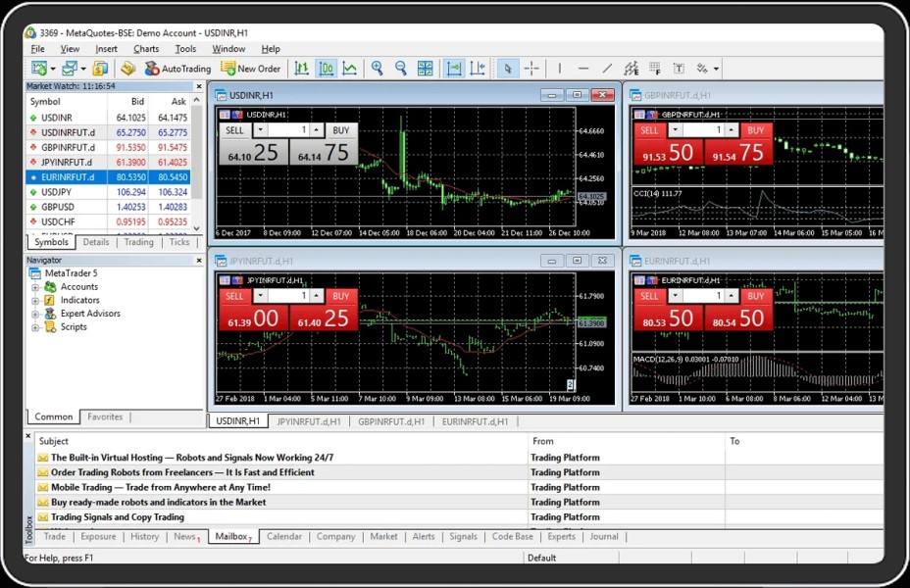Open the Charts menu
The width and height of the screenshot is (910, 588).
pos(146,49)
